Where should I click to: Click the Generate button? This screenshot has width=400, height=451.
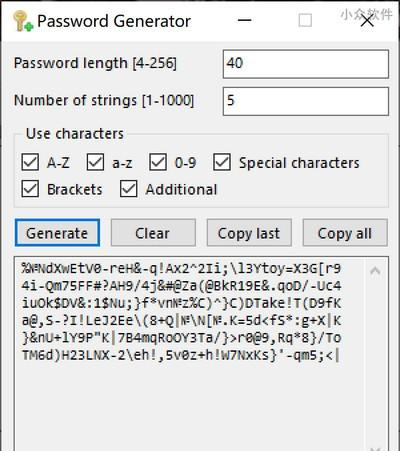coord(57,233)
